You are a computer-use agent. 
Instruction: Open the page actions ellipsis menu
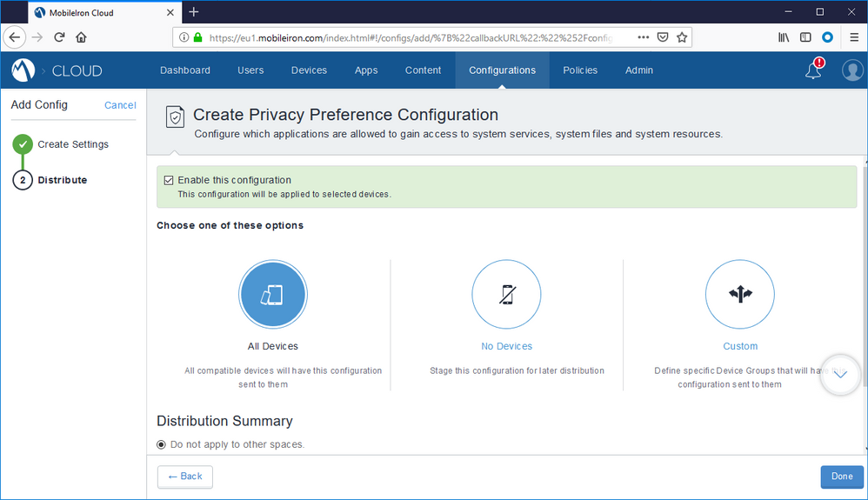coord(643,37)
